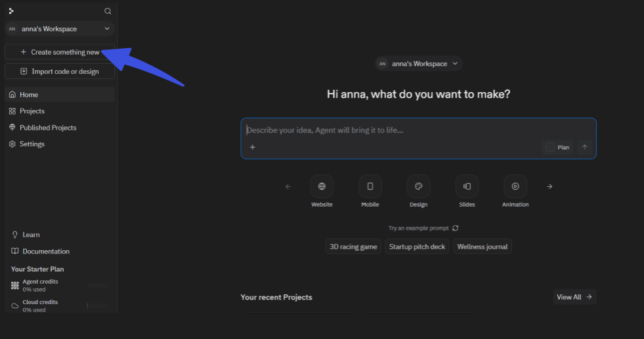Click the Cloud credits icon

tap(14, 305)
